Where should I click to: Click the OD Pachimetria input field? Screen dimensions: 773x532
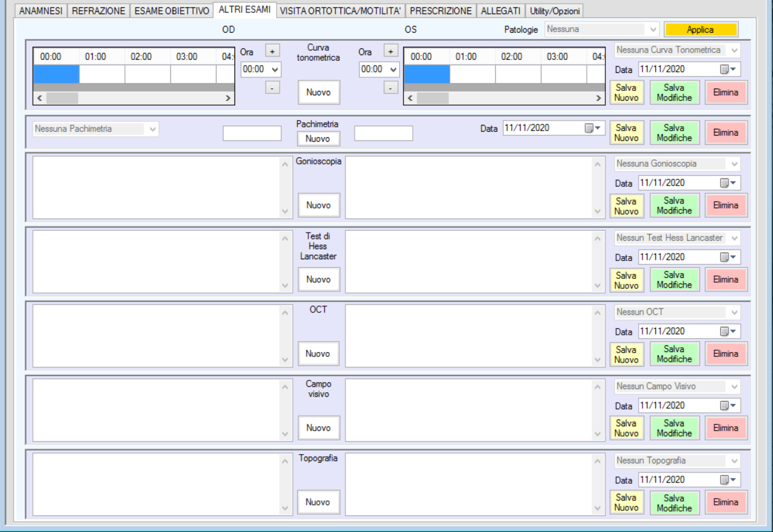(252, 133)
